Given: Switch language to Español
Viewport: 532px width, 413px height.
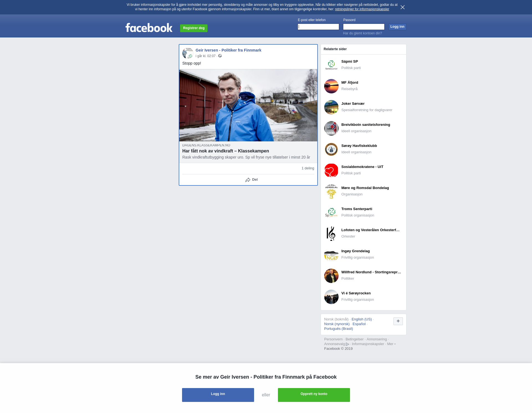Looking at the screenshot, I should click(359, 324).
